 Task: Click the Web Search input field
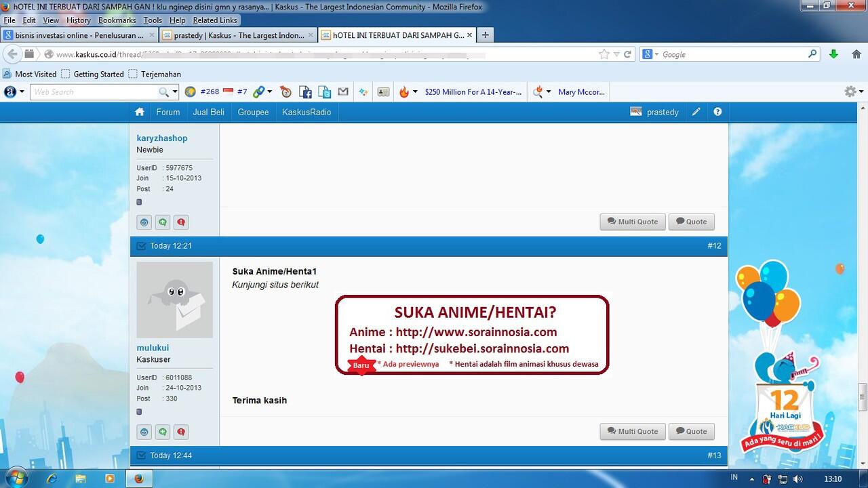(x=95, y=91)
